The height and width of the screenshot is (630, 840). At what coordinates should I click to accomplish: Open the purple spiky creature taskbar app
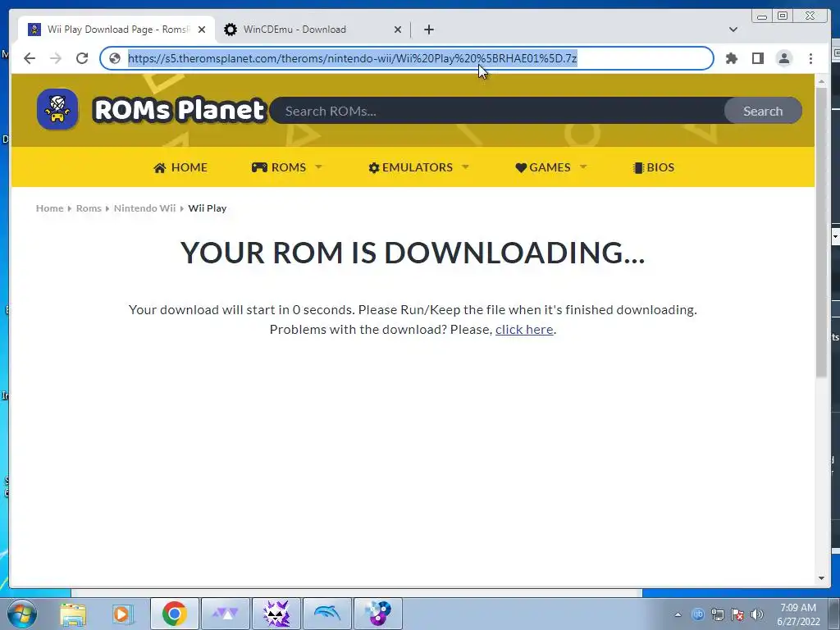click(x=276, y=614)
